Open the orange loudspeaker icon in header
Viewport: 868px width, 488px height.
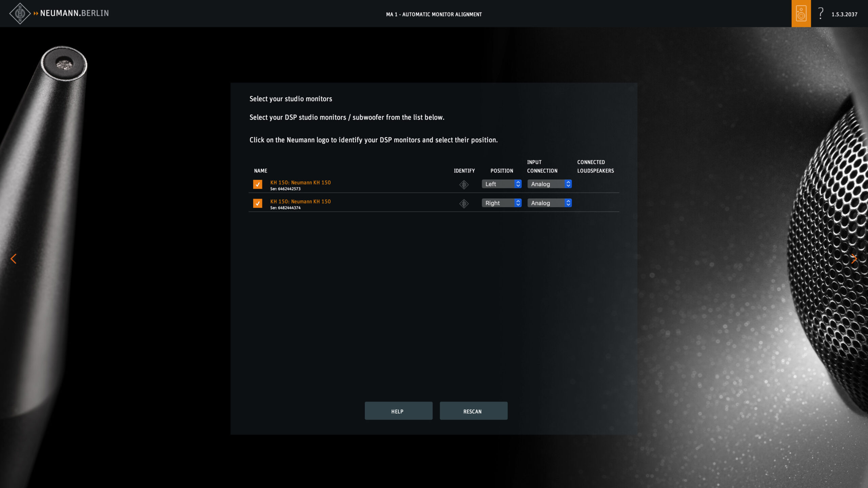(801, 14)
